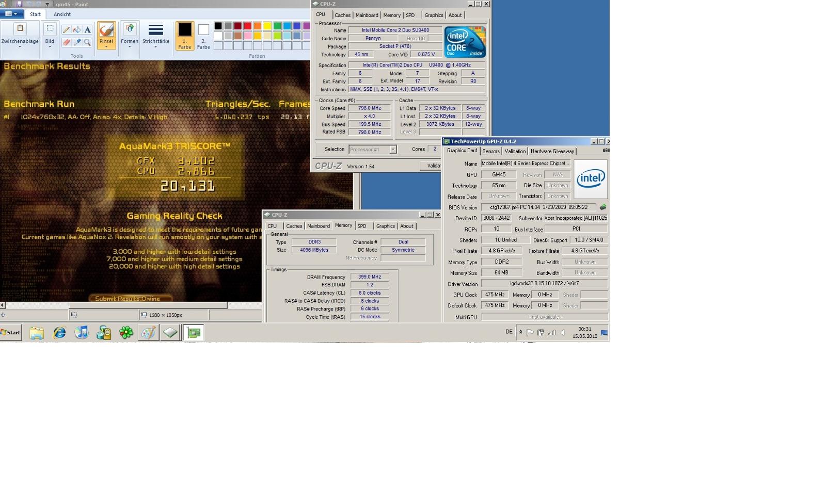Select the Color picker eyedropper tool
The width and height of the screenshot is (826, 504).
(x=77, y=42)
